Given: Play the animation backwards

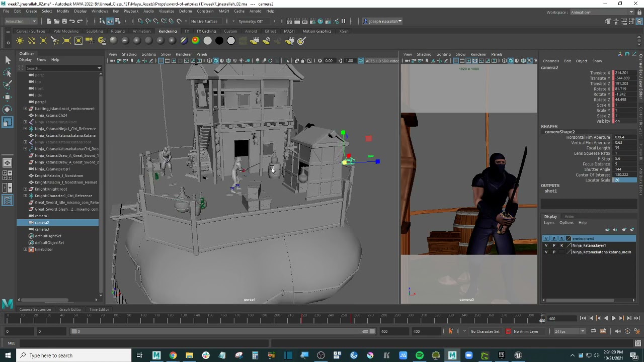Looking at the screenshot, I should tap(606, 318).
